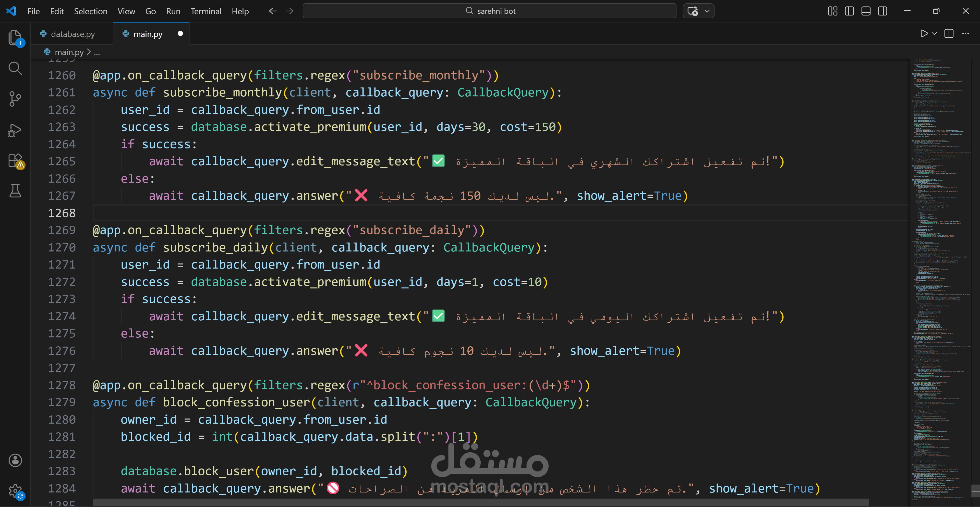Switch to the database.py tab
This screenshot has width=980, height=507.
click(x=72, y=34)
